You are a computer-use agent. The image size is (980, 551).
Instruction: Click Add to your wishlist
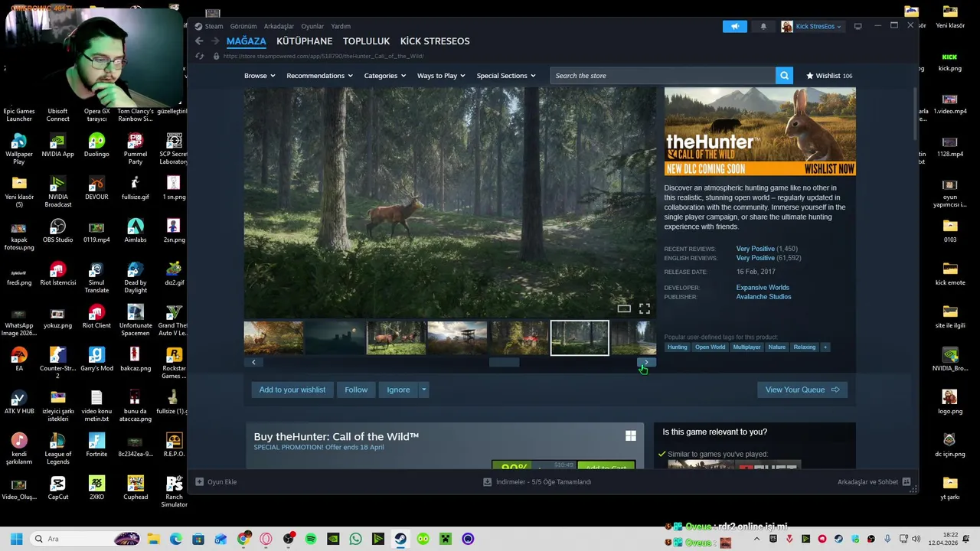(292, 390)
